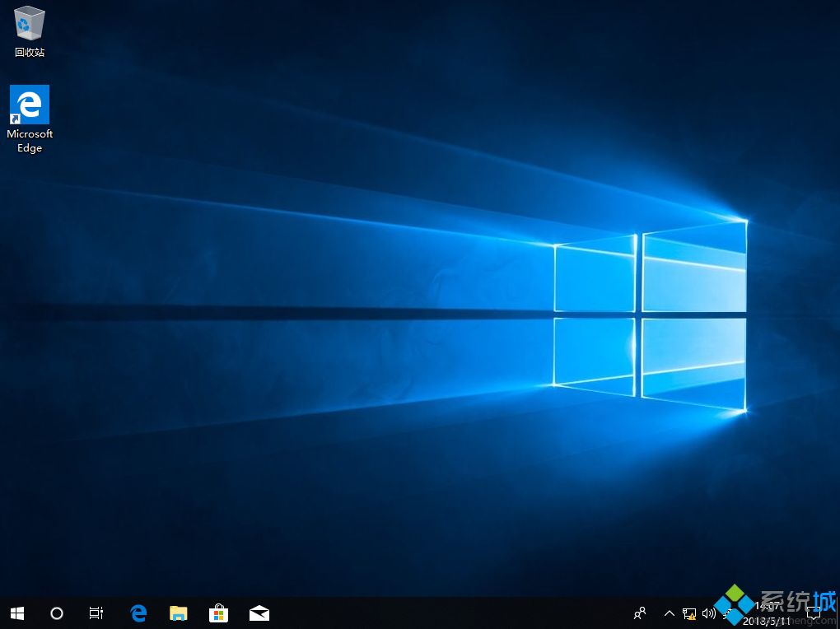
Task: Expand the hidden tray icons chevron
Action: coord(669,613)
